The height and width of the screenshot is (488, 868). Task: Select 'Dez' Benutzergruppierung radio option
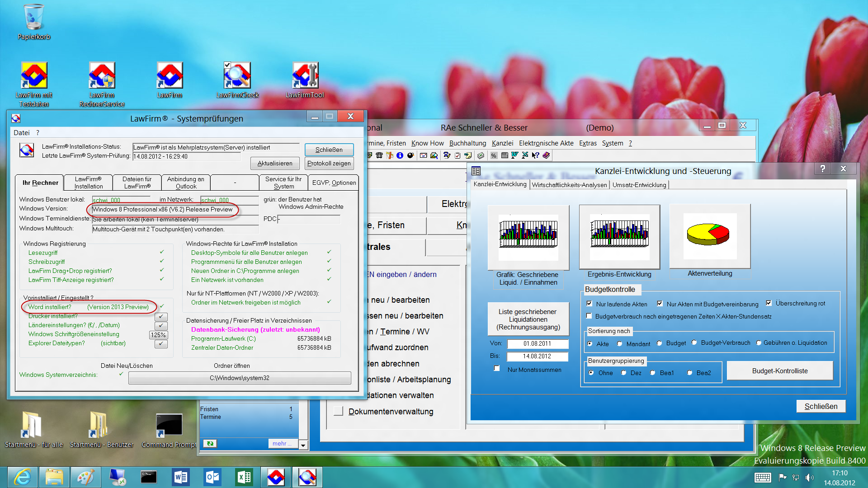[x=624, y=373]
